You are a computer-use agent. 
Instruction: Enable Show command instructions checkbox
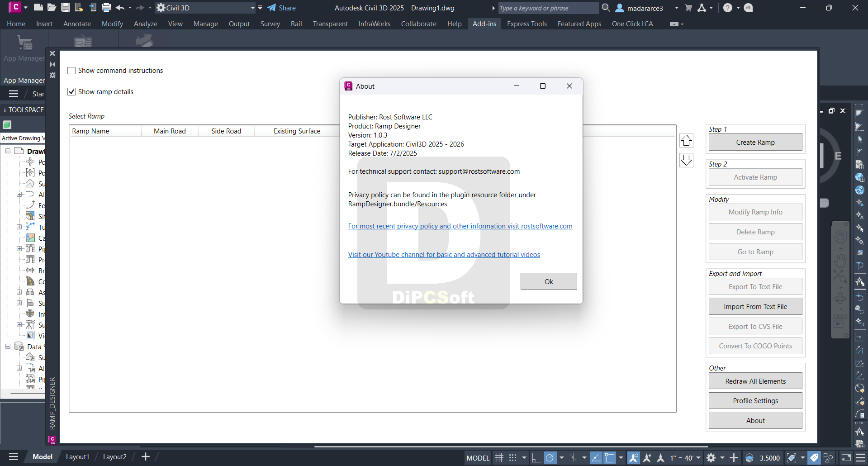(71, 71)
